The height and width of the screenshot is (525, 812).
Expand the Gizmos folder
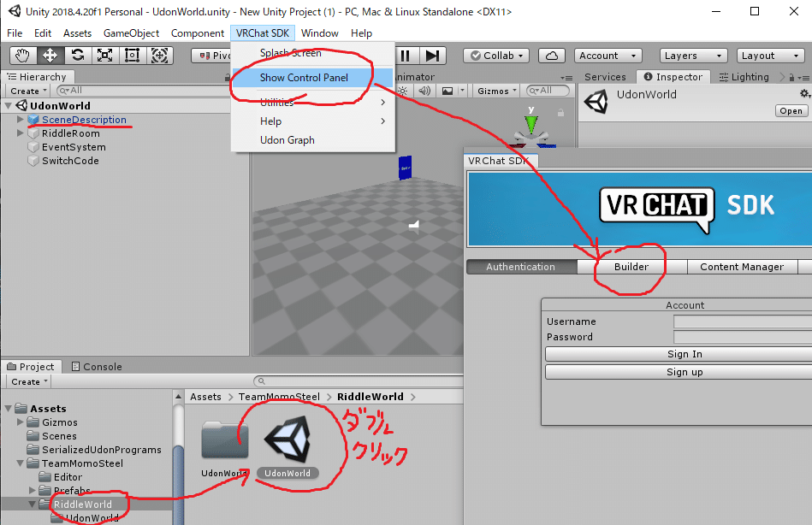tap(21, 422)
